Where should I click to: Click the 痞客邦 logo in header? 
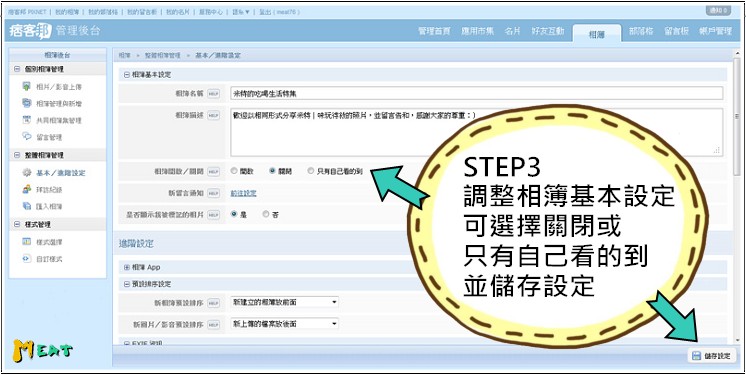pyautogui.click(x=30, y=31)
